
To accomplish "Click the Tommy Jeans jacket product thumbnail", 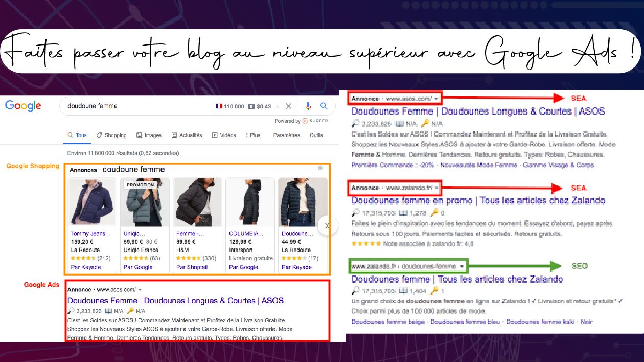I will pyautogui.click(x=91, y=202).
